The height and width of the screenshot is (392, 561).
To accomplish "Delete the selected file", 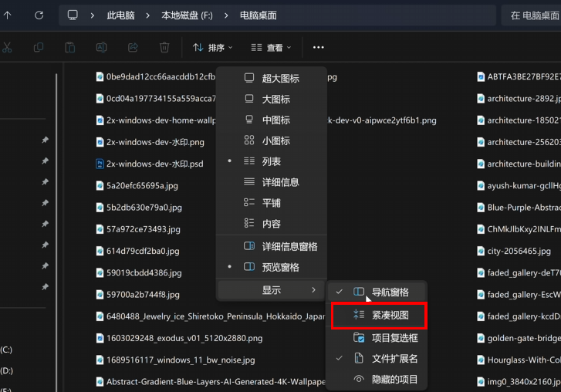I will click(x=164, y=47).
